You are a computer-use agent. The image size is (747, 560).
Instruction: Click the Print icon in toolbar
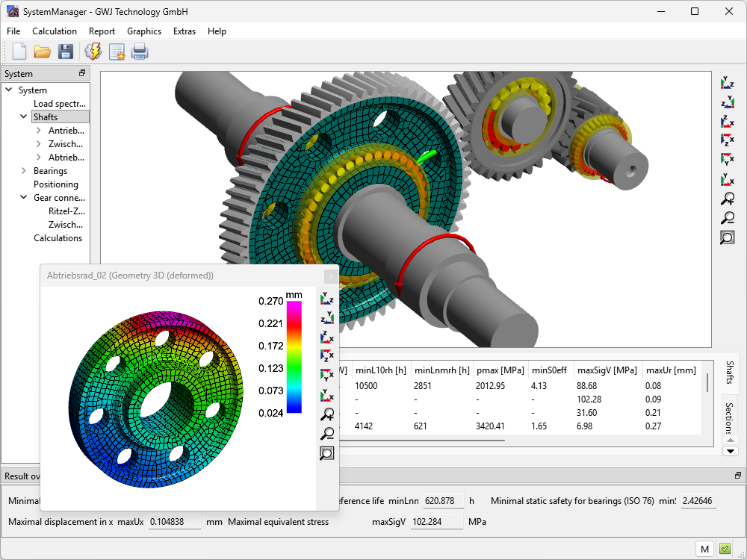coord(140,52)
